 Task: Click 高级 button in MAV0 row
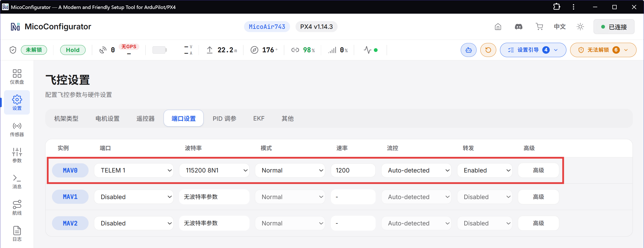point(539,170)
